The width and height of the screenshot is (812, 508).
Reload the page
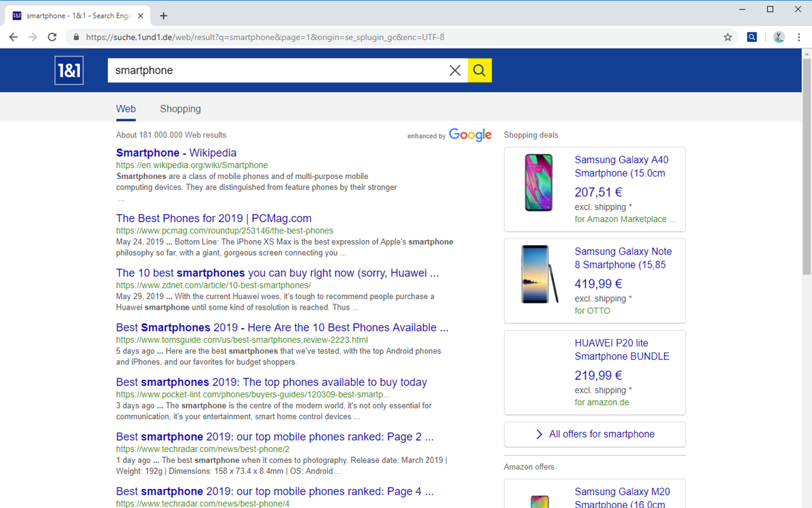click(53, 37)
